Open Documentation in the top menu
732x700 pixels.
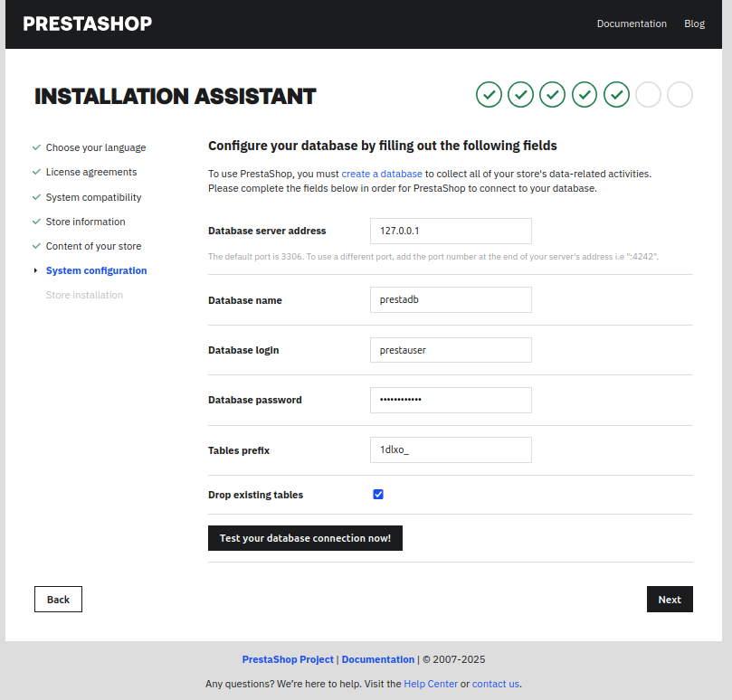[x=632, y=24]
